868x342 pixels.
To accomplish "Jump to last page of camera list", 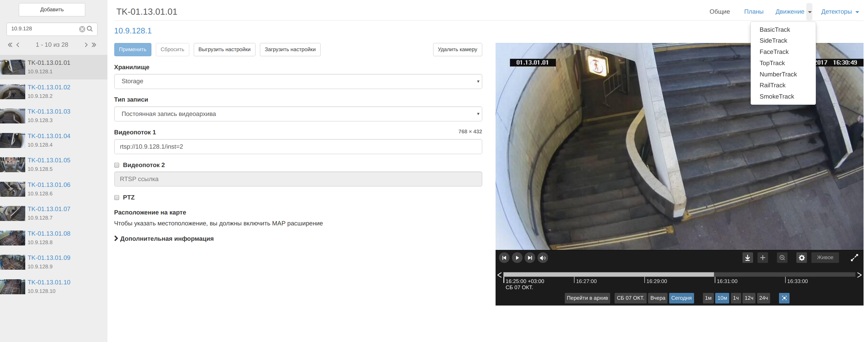I will tap(94, 45).
